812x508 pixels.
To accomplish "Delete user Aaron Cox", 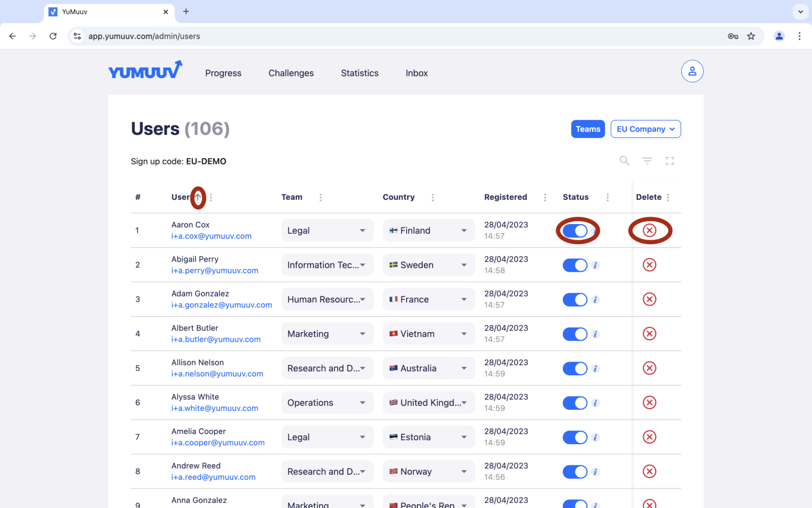I will click(649, 230).
